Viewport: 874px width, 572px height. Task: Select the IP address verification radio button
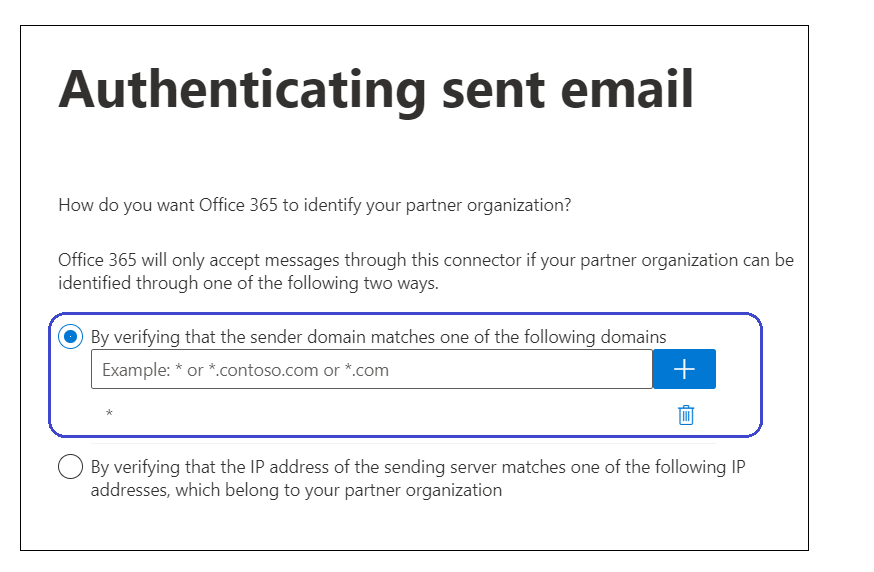pos(70,467)
